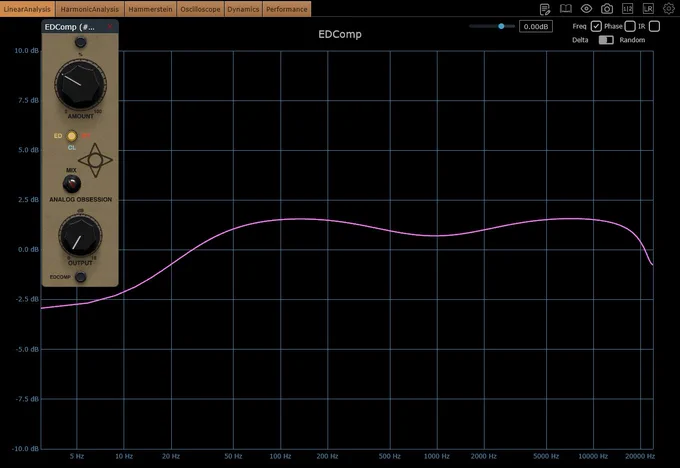Click the Random label text
This screenshot has width=680, height=468.
click(632, 40)
